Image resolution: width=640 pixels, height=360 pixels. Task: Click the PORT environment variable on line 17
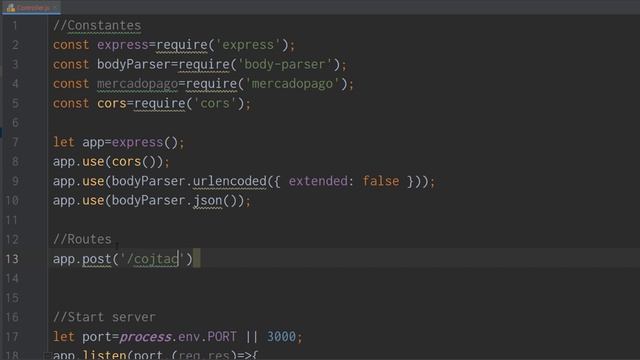point(222,337)
